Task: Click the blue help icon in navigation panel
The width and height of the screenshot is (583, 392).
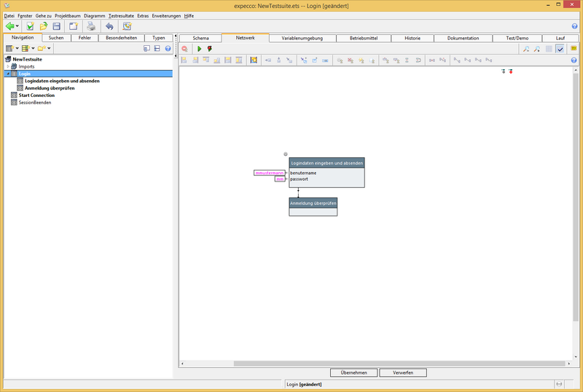Action: (168, 49)
